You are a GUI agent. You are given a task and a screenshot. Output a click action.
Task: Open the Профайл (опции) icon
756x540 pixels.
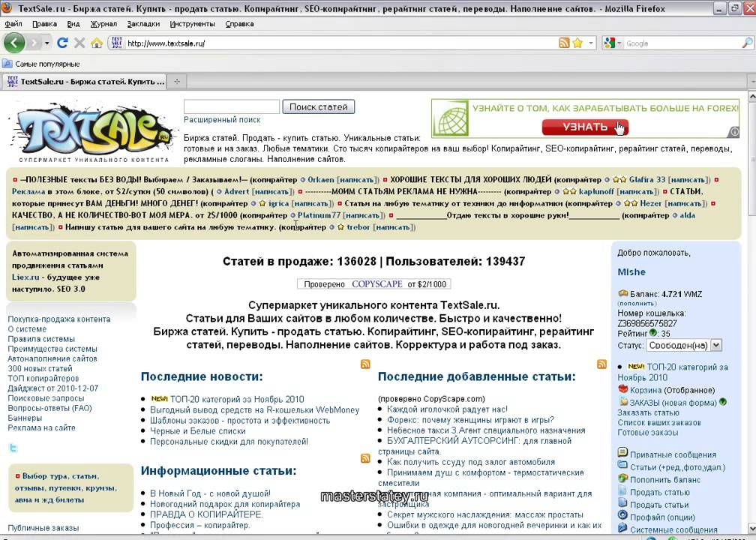(x=623, y=515)
